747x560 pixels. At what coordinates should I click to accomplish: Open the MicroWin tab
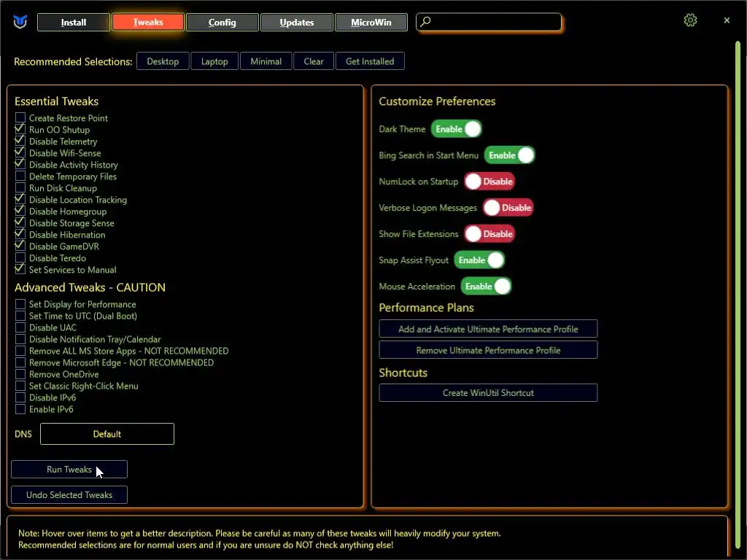(371, 23)
